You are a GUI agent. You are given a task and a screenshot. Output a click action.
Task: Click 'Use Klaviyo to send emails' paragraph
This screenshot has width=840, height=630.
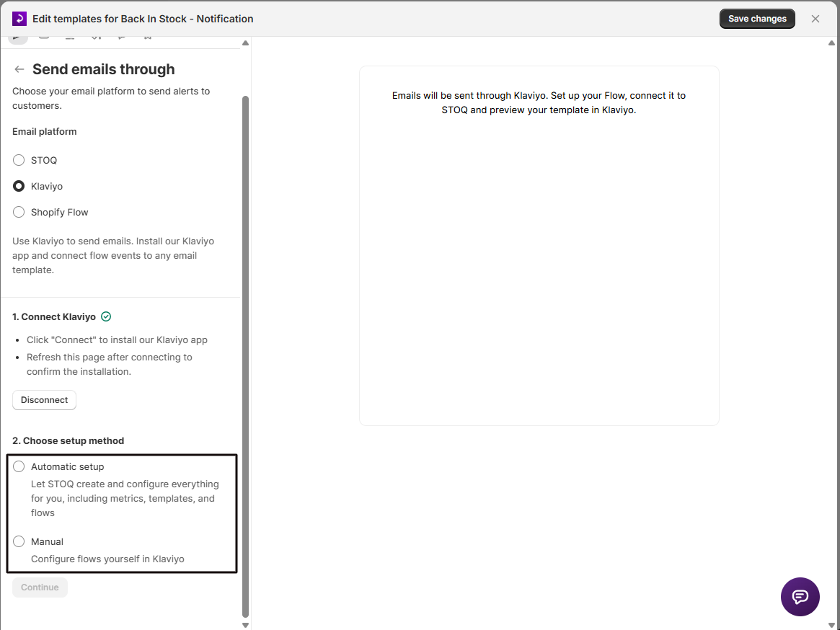coord(113,256)
